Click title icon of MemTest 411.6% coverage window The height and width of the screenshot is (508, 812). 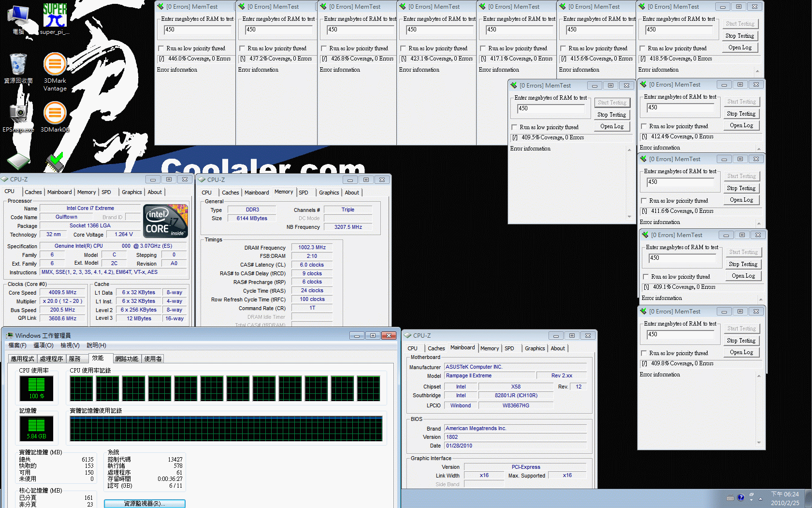[643, 159]
